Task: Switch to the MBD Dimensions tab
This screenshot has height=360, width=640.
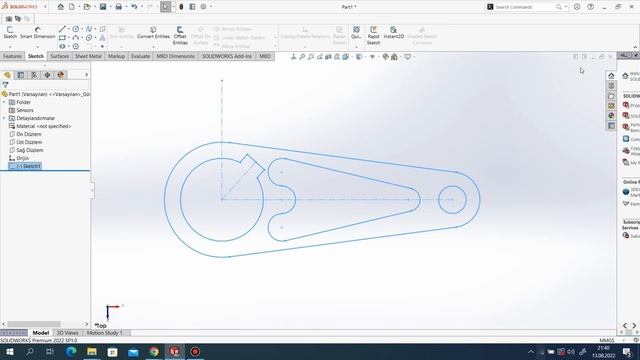Action: [x=176, y=56]
